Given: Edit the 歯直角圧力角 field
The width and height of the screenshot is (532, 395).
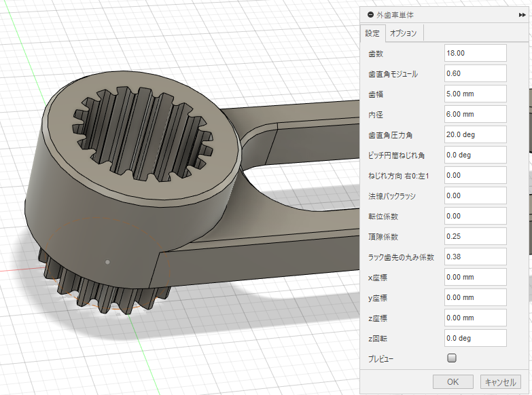Looking at the screenshot, I should click(475, 134).
